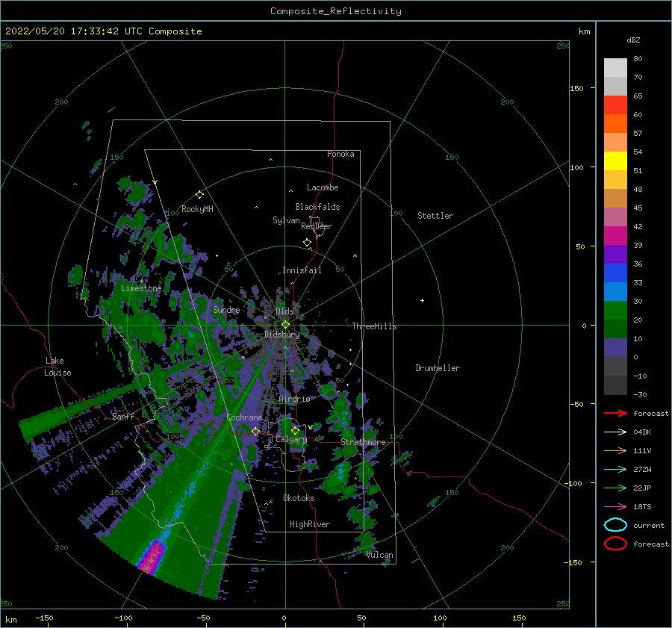Click the asterisk marker east of Innisfail
Screen dimensions: 672x628
[x=355, y=256]
